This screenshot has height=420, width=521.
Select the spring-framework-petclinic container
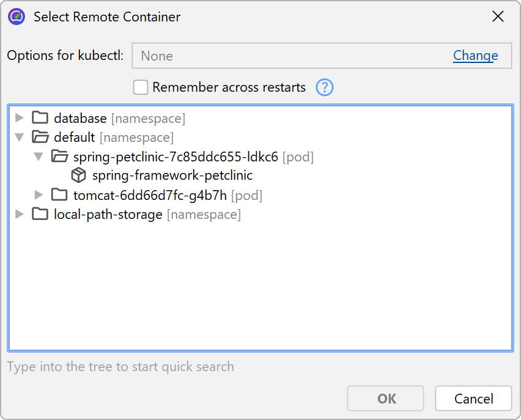[x=172, y=175]
